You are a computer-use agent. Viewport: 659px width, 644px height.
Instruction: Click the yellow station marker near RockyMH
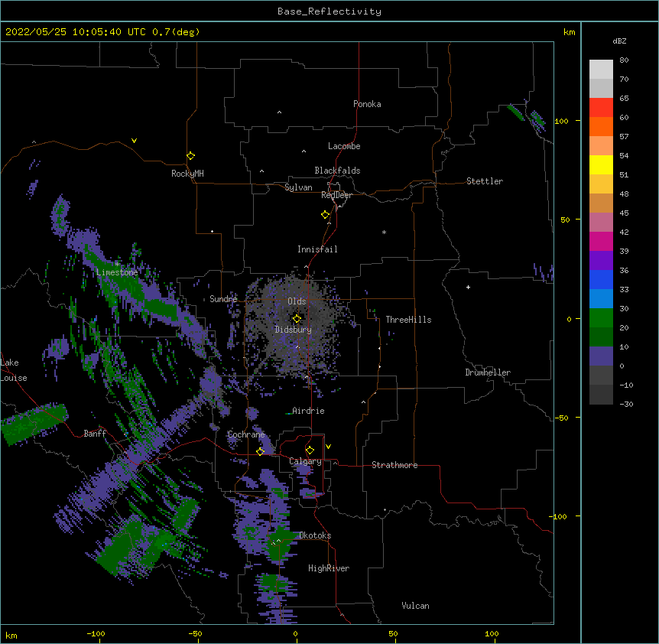point(191,156)
